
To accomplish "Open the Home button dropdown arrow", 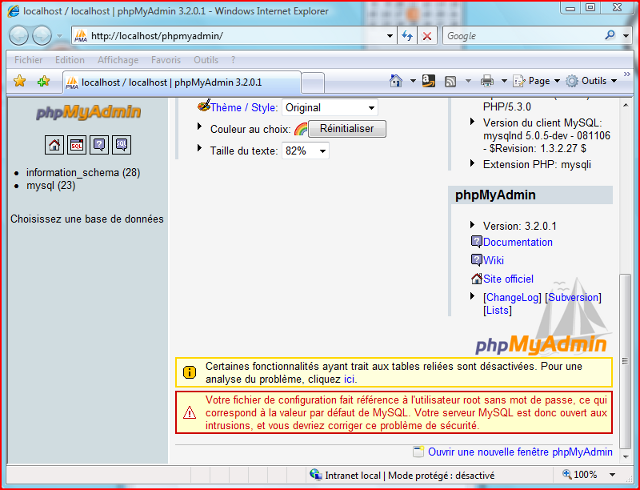I will click(413, 81).
